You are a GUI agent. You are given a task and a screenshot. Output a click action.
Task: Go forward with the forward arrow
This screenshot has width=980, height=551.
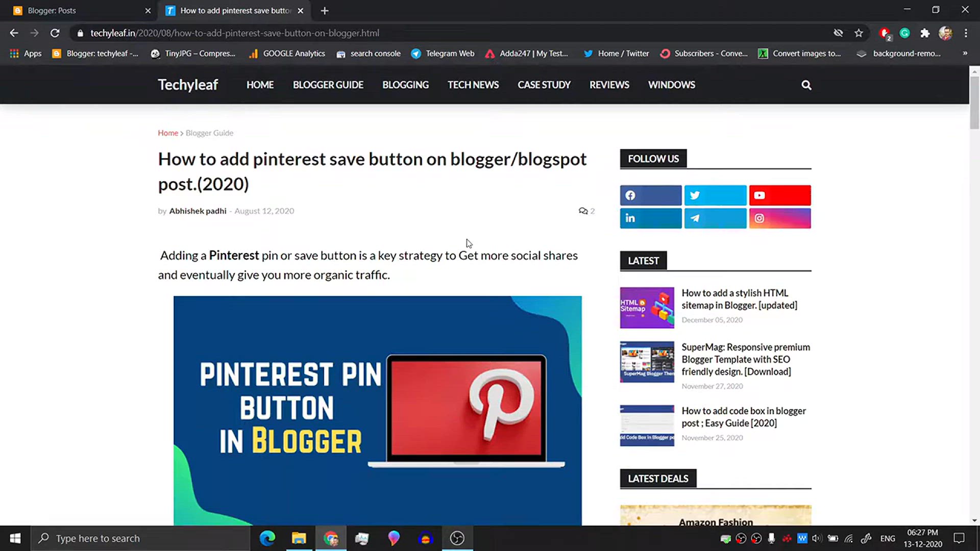click(34, 33)
